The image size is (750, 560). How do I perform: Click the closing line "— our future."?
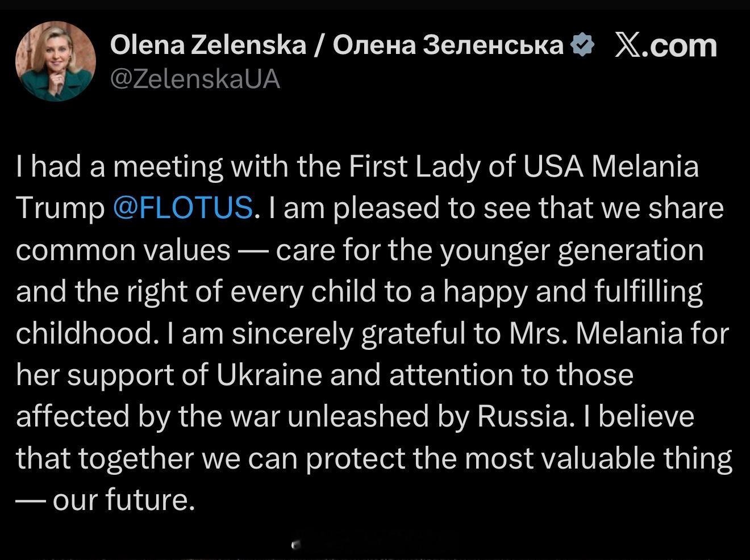106,500
